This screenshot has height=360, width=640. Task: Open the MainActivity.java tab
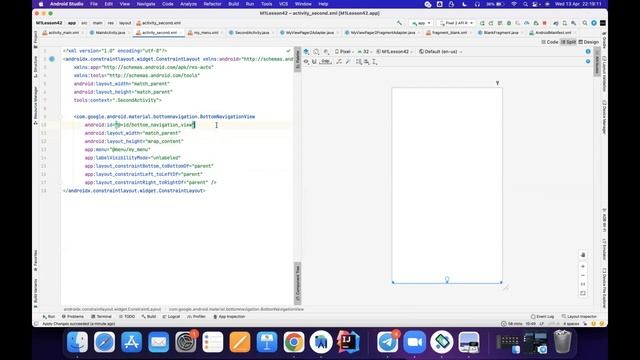pyautogui.click(x=109, y=33)
